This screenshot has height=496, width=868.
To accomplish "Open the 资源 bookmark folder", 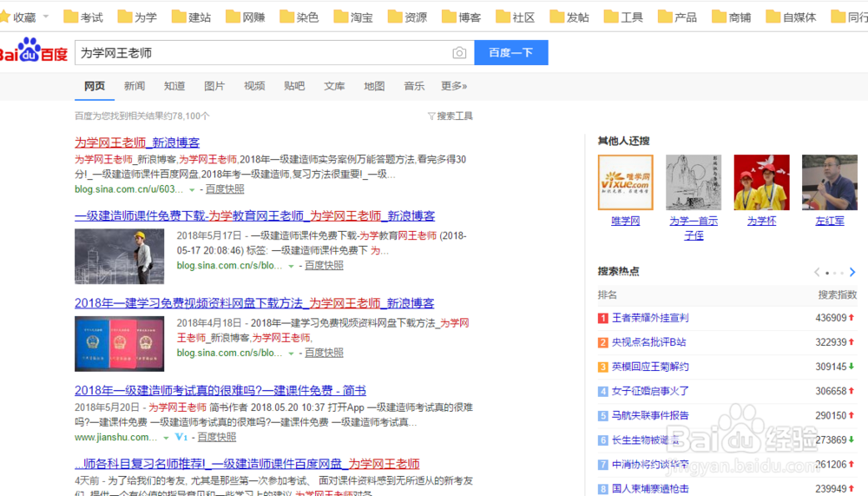I will [x=407, y=17].
